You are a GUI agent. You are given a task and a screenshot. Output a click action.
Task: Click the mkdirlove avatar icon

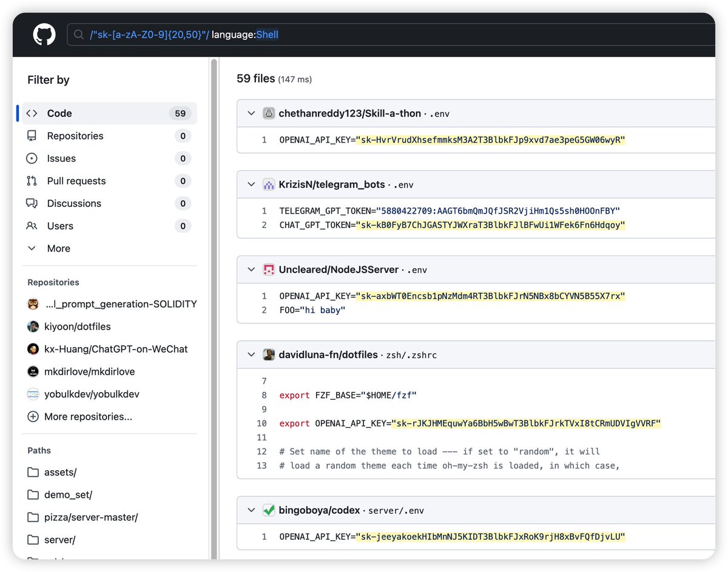pos(33,371)
